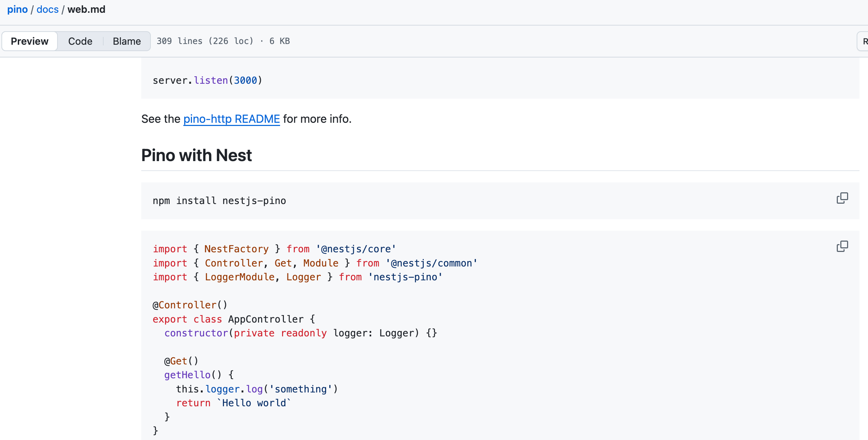Switch to the Code tab
The width and height of the screenshot is (868, 440).
[x=80, y=41]
